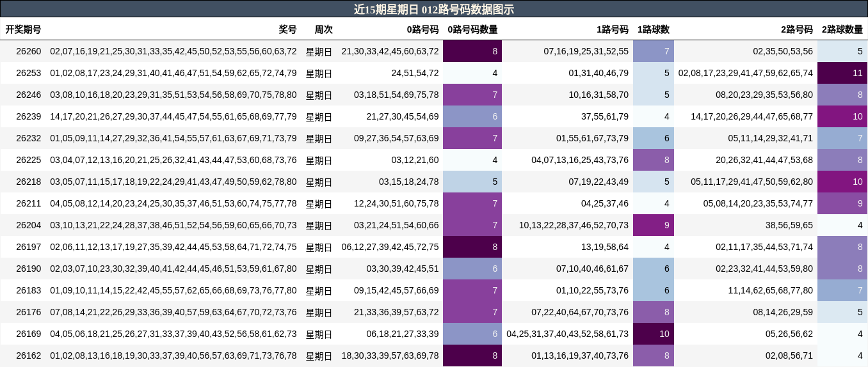Select draw period 26246

coord(28,95)
